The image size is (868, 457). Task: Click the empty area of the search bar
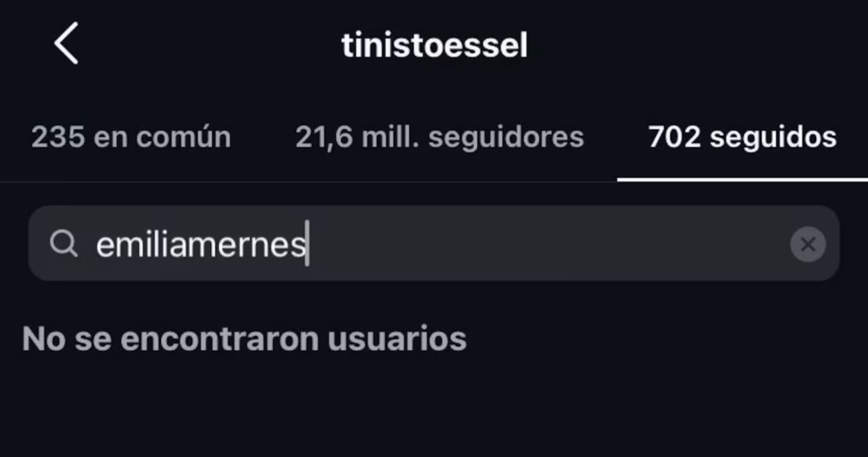point(551,244)
